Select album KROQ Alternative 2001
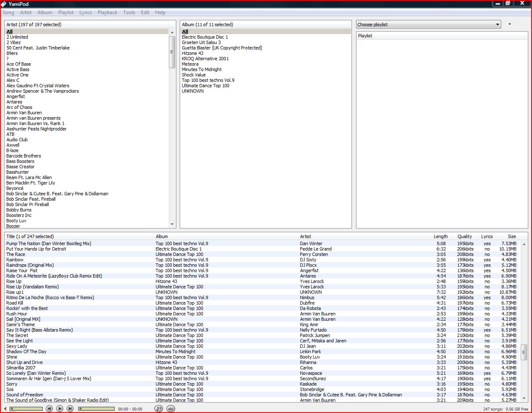 [x=205, y=59]
